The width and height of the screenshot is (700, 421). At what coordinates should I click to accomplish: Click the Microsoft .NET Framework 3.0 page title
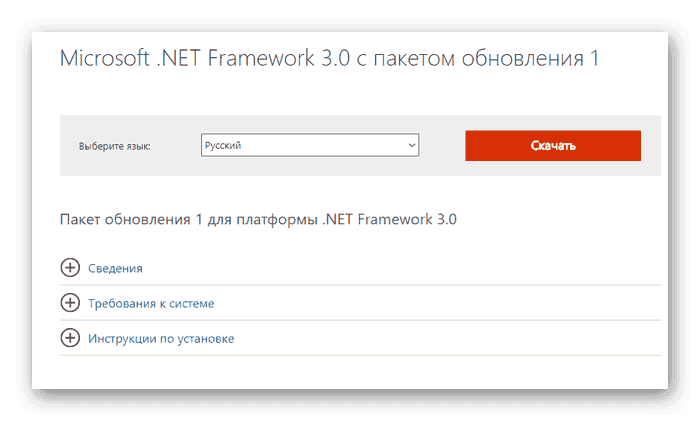[329, 58]
